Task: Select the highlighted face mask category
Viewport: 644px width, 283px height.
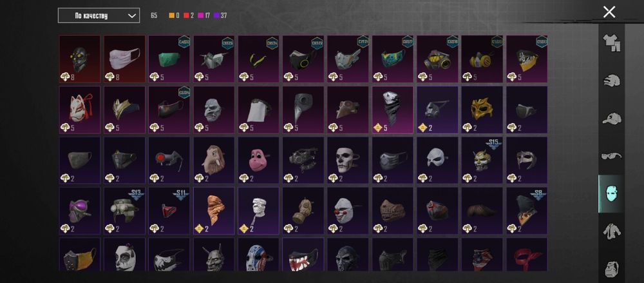Action: (x=611, y=194)
